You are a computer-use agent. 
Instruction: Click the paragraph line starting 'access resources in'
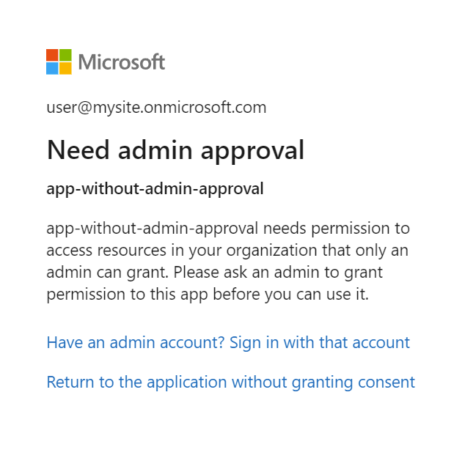[227, 251]
